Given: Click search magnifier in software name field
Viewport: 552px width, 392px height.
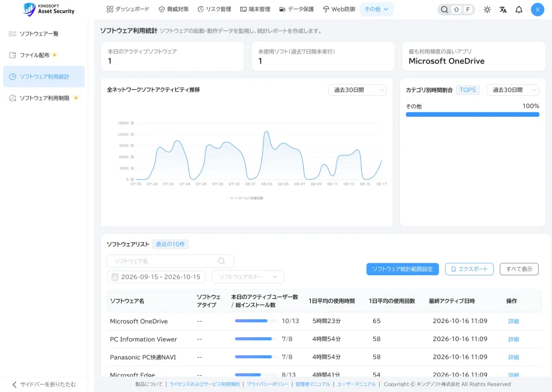Looking at the screenshot, I should click(222, 261).
